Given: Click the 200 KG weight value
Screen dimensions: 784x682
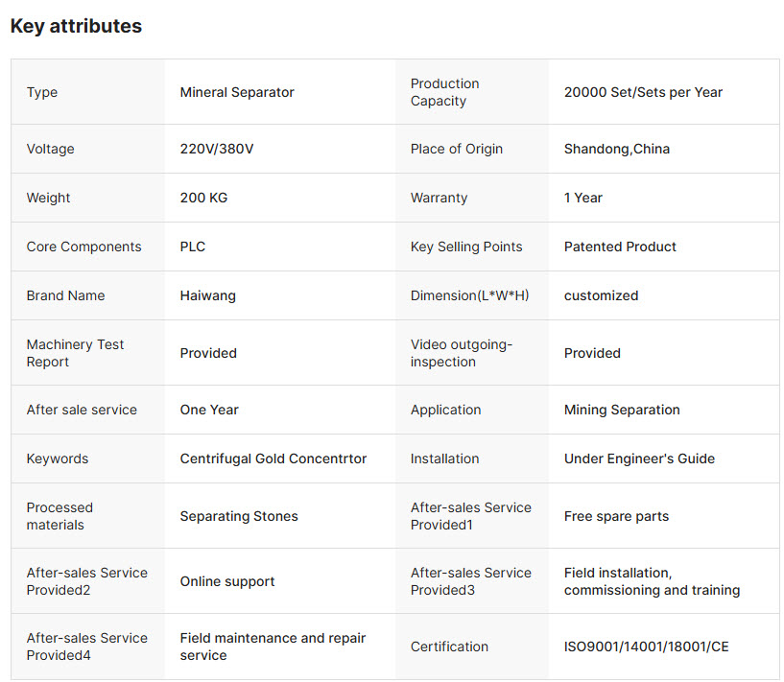Looking at the screenshot, I should pos(203,198).
